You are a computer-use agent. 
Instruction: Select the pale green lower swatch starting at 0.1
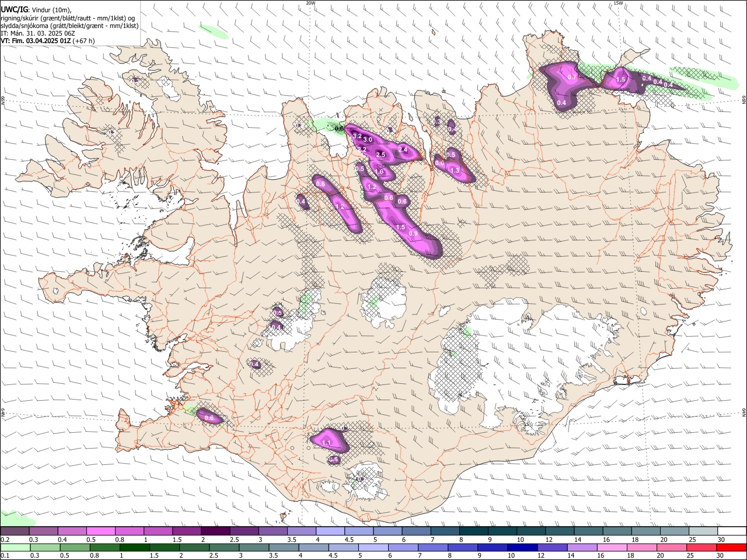click(x=15, y=548)
